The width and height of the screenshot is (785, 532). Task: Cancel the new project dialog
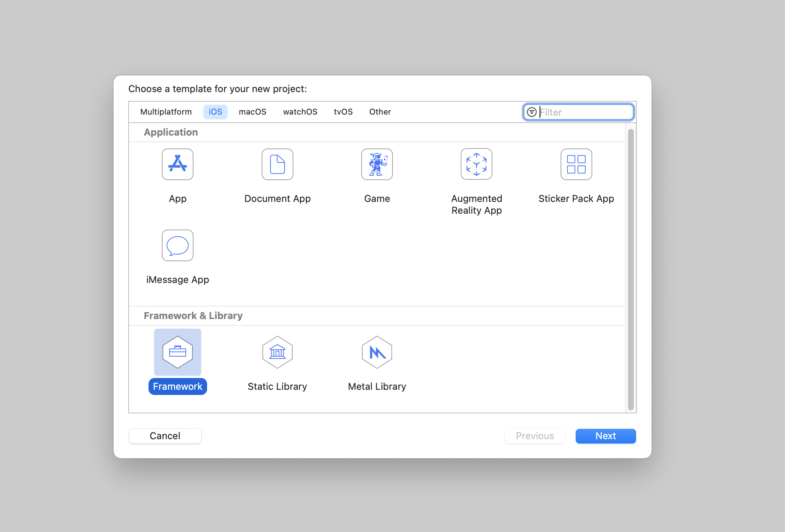(x=165, y=436)
